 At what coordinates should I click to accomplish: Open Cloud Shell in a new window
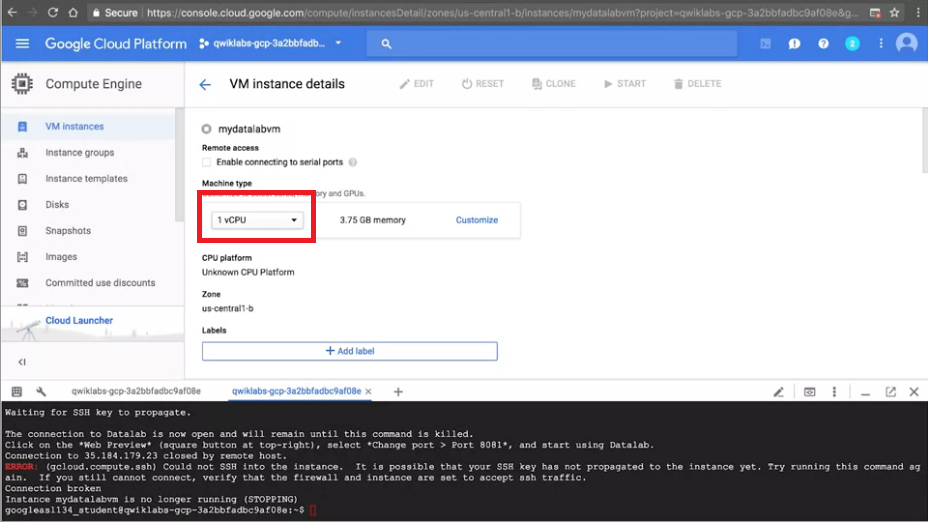pos(890,392)
